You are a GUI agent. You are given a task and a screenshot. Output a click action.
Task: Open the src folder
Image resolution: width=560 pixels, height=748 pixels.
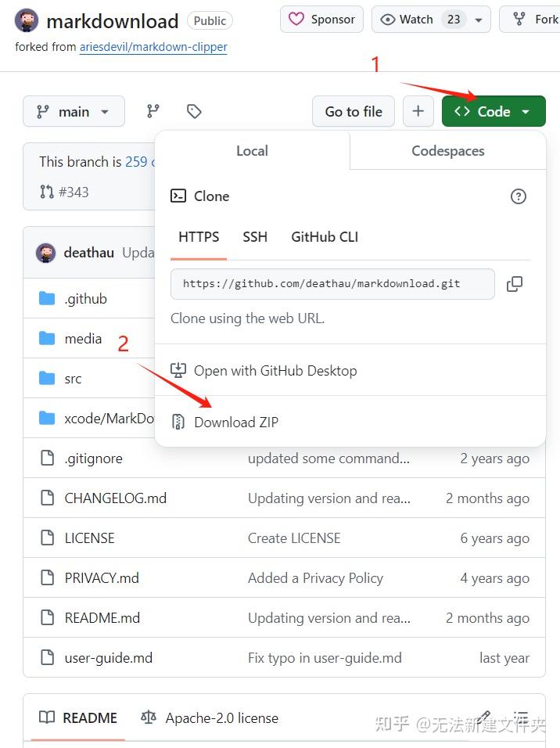click(x=73, y=379)
